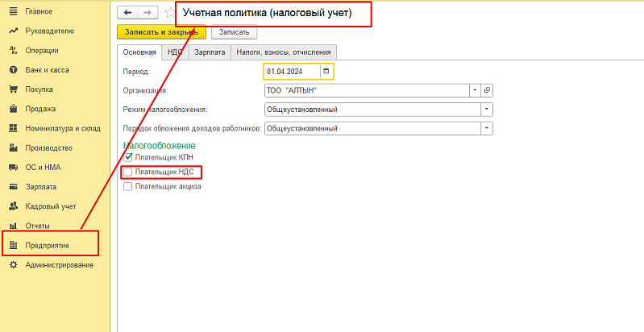Image resolution: width=644 pixels, height=332 pixels.
Task: Open the Налоги, взносы, отчисления tab
Action: pos(284,52)
